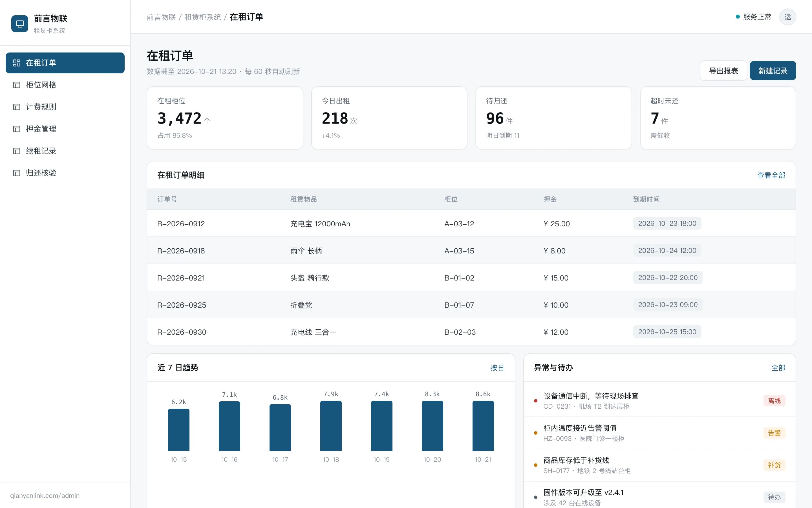The width and height of the screenshot is (812, 508).
Task: Click the 10-20 bar labeled 8.3k
Action: coord(432,426)
